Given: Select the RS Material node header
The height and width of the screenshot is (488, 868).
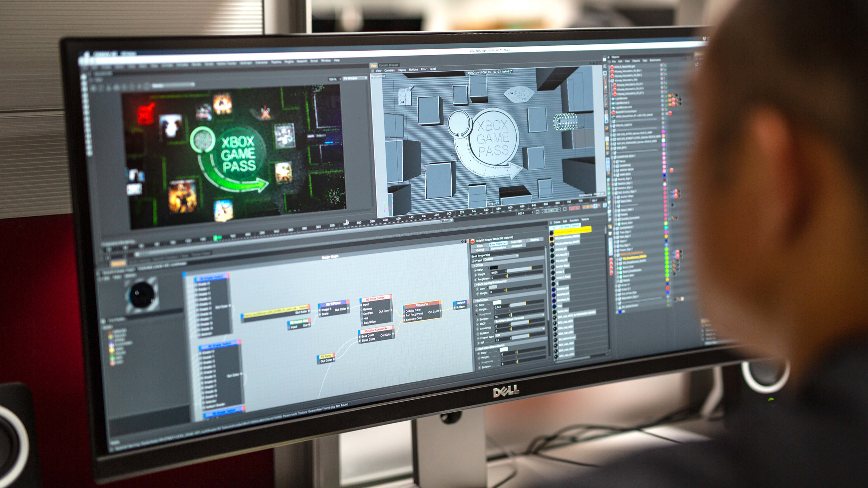Looking at the screenshot, I should [x=422, y=304].
